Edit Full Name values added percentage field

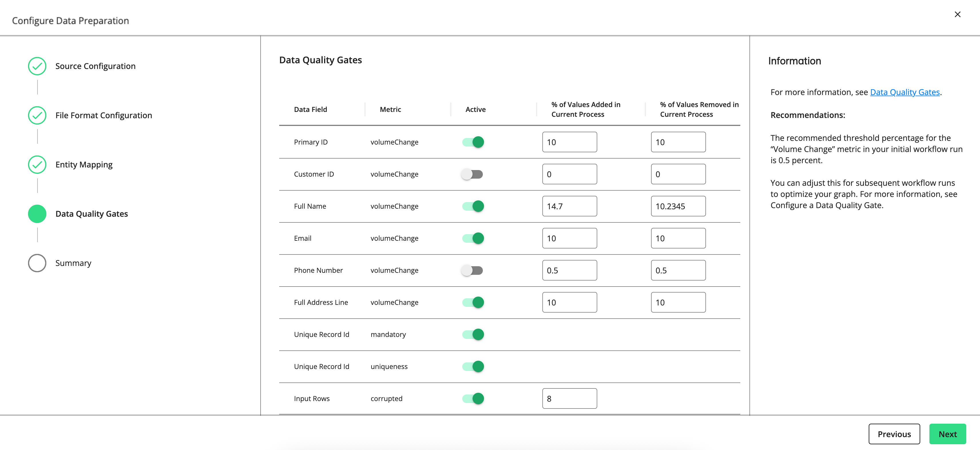[x=570, y=206]
